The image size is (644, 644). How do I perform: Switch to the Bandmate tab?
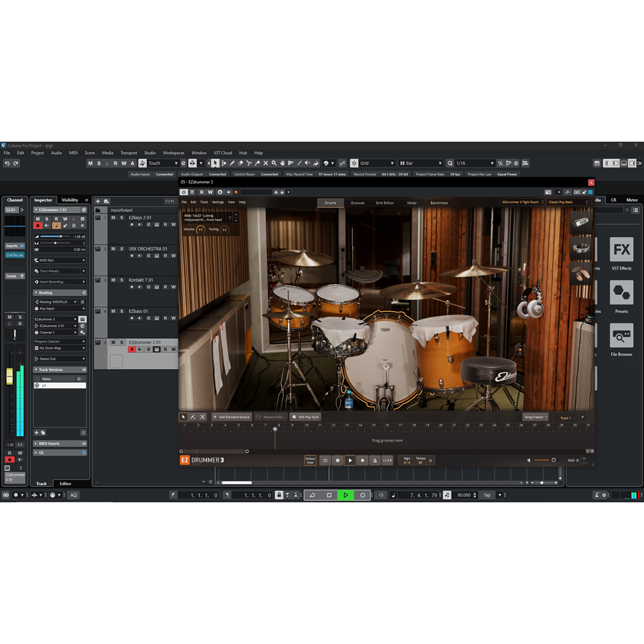click(439, 203)
